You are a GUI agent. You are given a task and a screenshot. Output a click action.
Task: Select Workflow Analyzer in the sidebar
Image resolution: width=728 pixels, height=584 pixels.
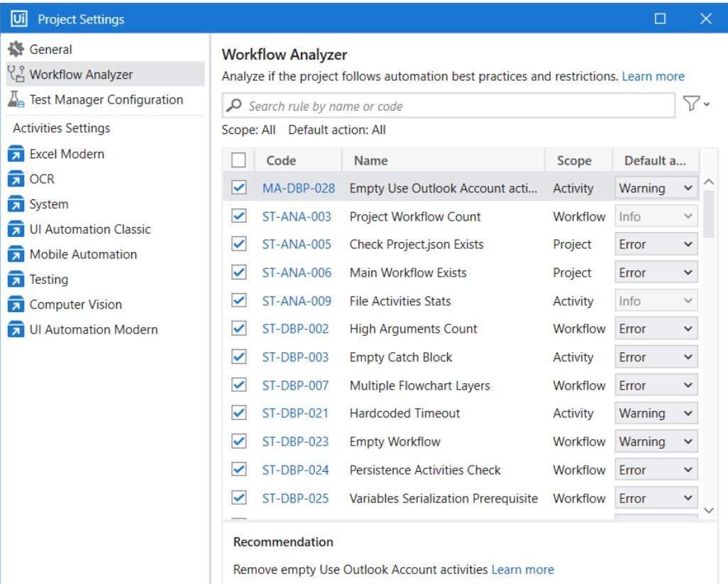click(105, 75)
